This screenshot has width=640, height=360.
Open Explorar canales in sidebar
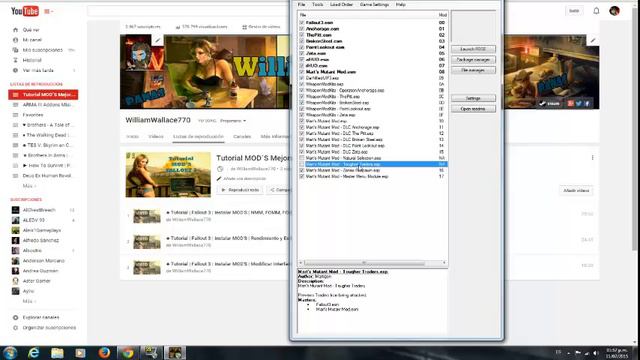pyautogui.click(x=40, y=317)
